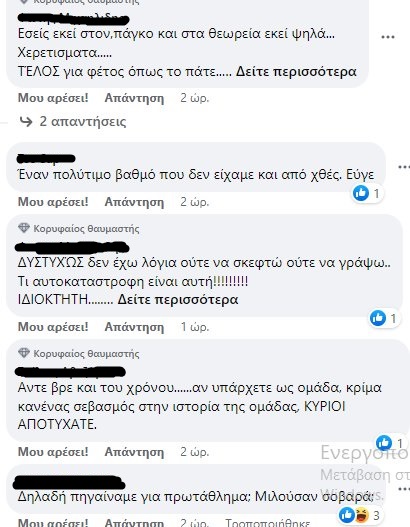Click the diamond top fan badge above 'ΔΥΣΤΥΧΩΣ' comment
Screen dimensions: 410x527
tap(24, 228)
